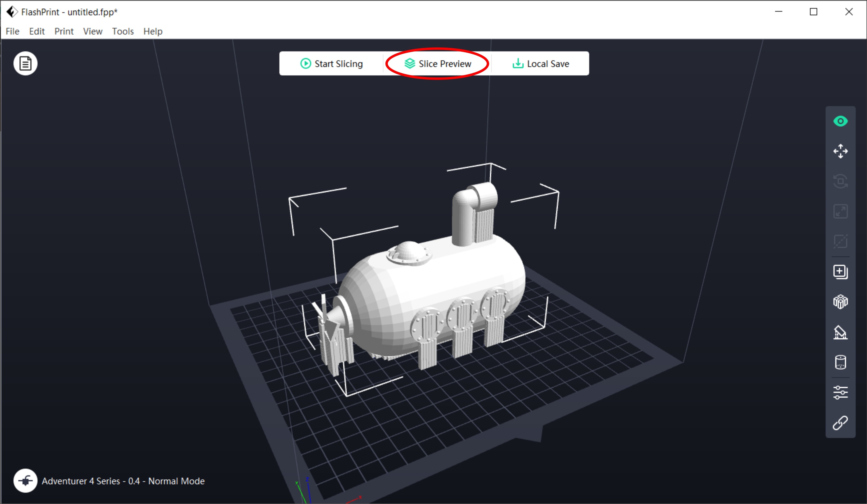
Task: Open the file info document icon top left
Action: 25,63
